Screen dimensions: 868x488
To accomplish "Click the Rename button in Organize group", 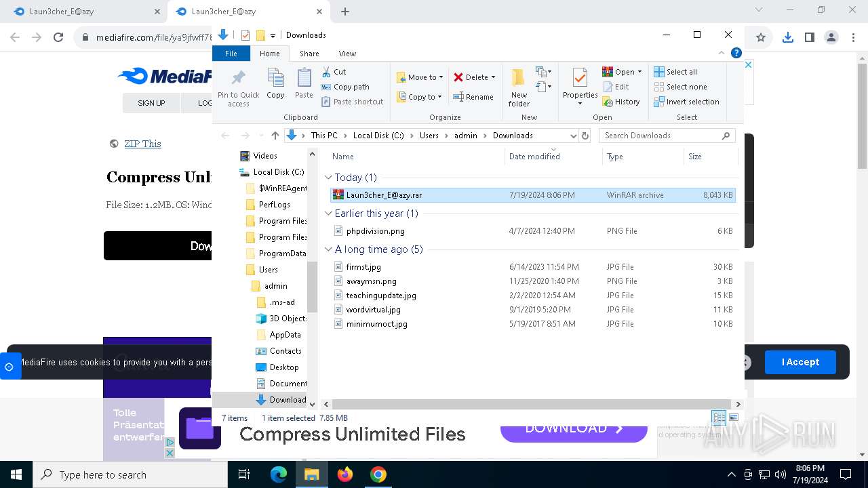I will pos(473,97).
